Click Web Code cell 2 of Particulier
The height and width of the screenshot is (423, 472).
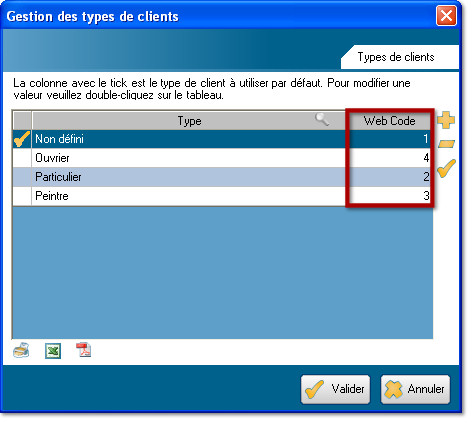coord(389,177)
